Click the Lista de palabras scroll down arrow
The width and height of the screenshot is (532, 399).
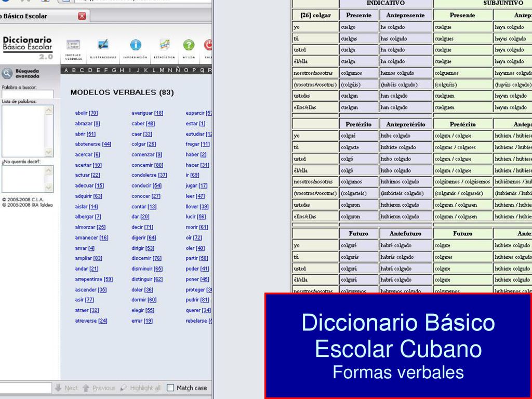[x=48, y=152]
